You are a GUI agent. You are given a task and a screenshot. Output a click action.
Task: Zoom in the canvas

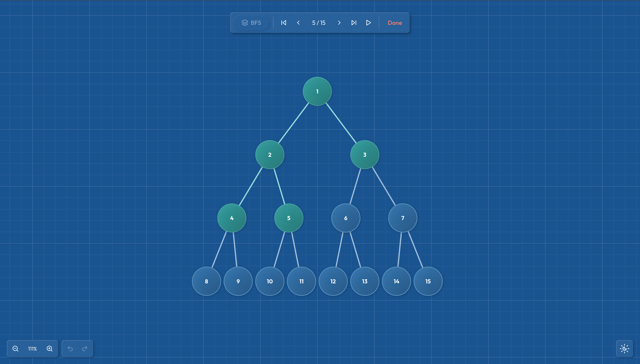[x=50, y=349]
